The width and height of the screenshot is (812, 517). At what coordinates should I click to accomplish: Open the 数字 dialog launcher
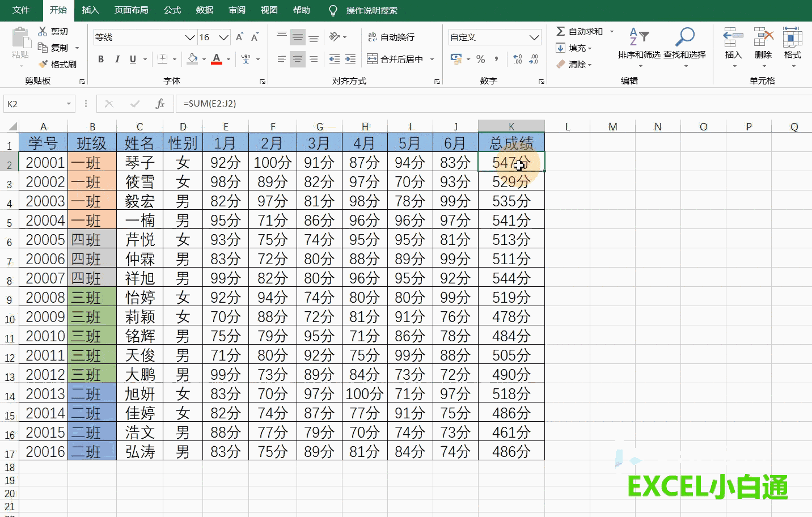[x=542, y=82]
